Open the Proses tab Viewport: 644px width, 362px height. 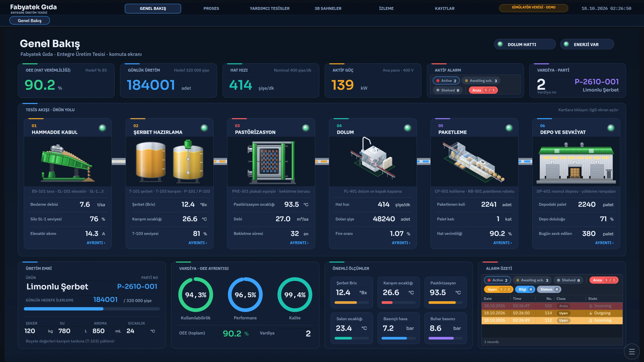tap(211, 8)
